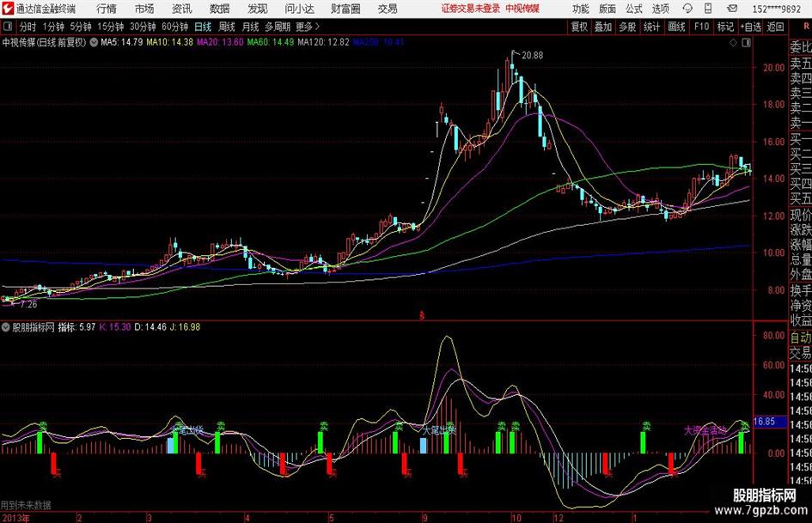Viewport: 812px width, 523px height.
Task: Click the 2013年 date axis label
Action: point(15,518)
